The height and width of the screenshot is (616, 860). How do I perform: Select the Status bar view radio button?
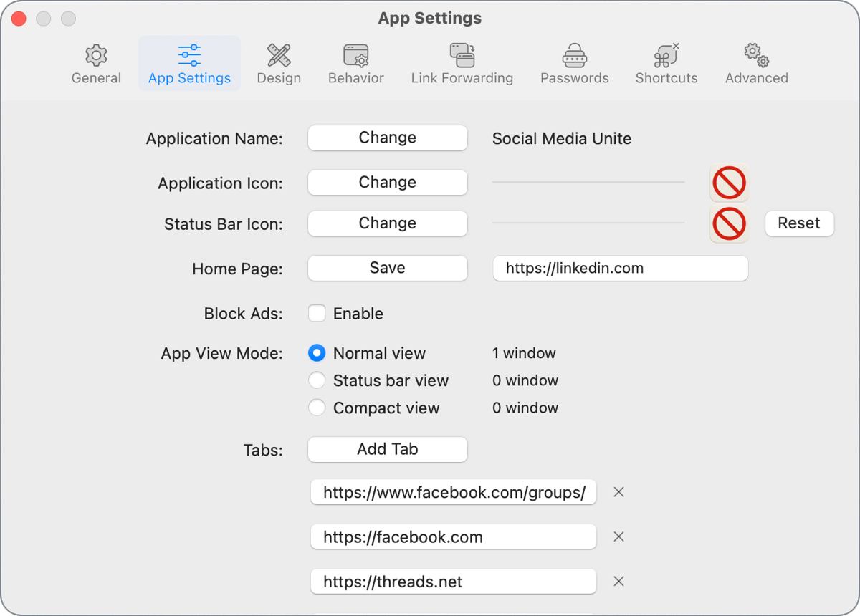point(317,380)
